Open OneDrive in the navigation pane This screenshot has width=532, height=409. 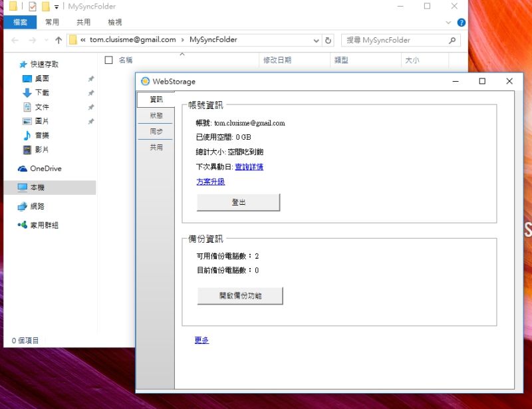click(45, 169)
